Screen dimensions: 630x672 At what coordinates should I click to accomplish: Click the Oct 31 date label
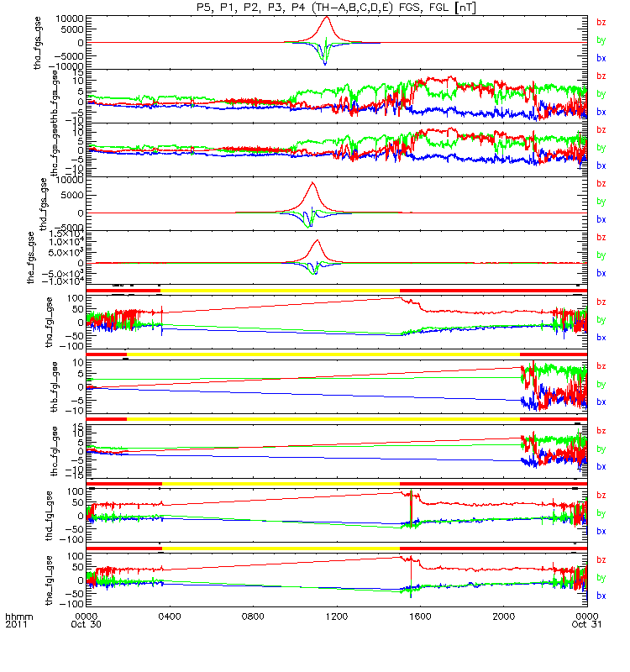tap(586, 624)
